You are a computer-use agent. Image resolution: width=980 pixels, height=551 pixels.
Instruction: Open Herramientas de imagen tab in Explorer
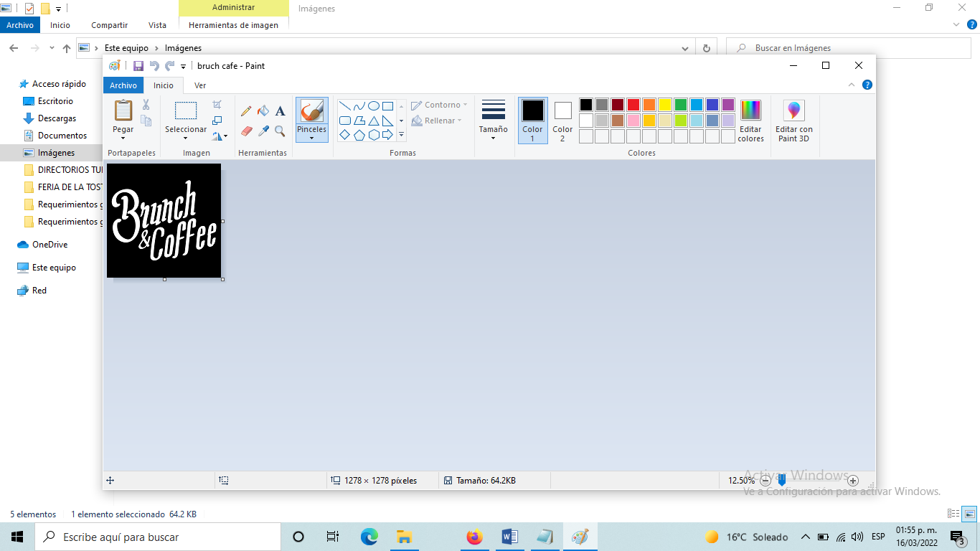(233, 25)
